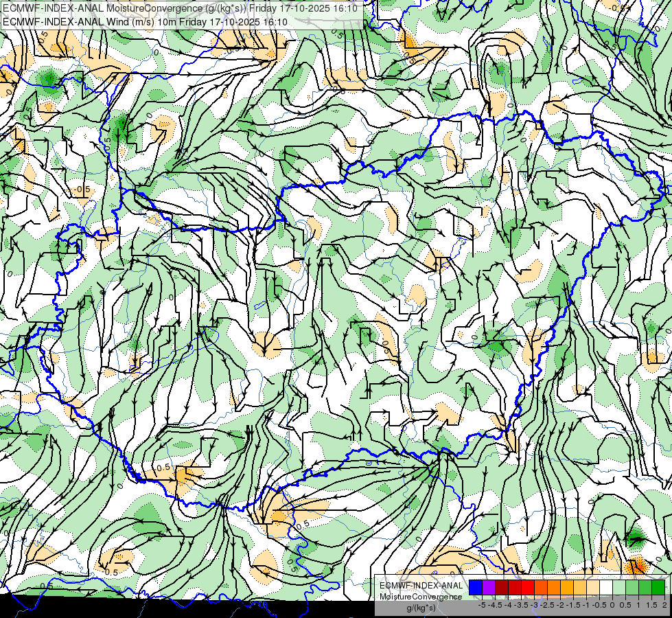Click the orange dotted divergence spot at bottom right

click(638, 566)
